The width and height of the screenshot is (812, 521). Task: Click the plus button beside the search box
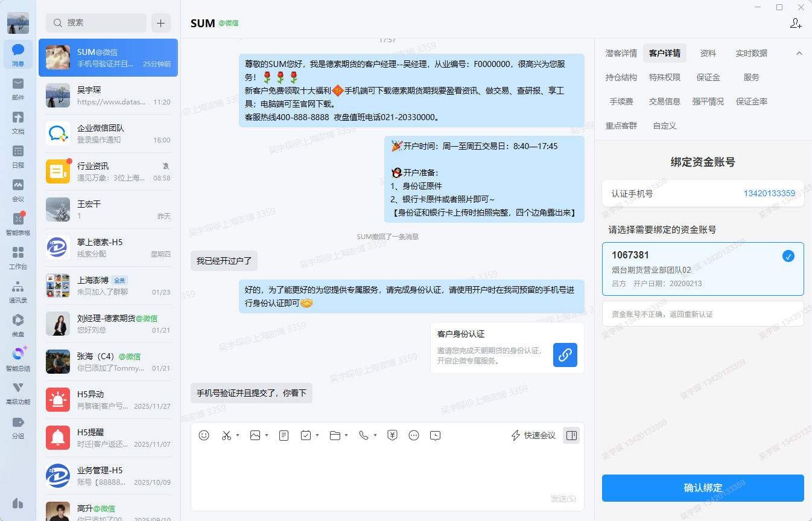point(161,23)
